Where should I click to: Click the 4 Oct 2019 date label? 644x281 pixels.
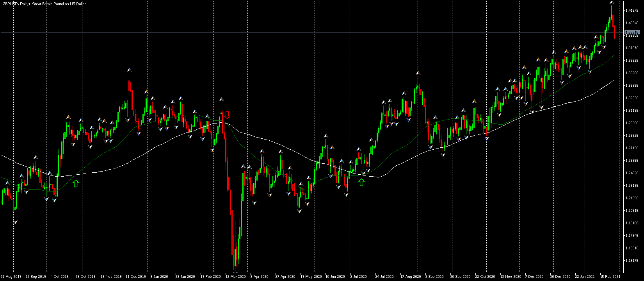tap(60, 276)
